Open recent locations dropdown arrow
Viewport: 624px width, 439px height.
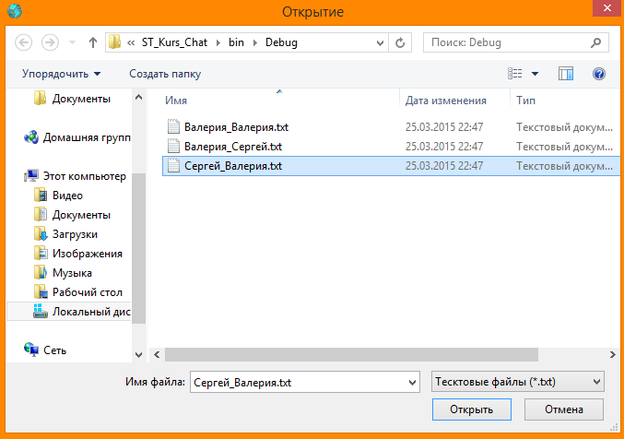pos(72,43)
